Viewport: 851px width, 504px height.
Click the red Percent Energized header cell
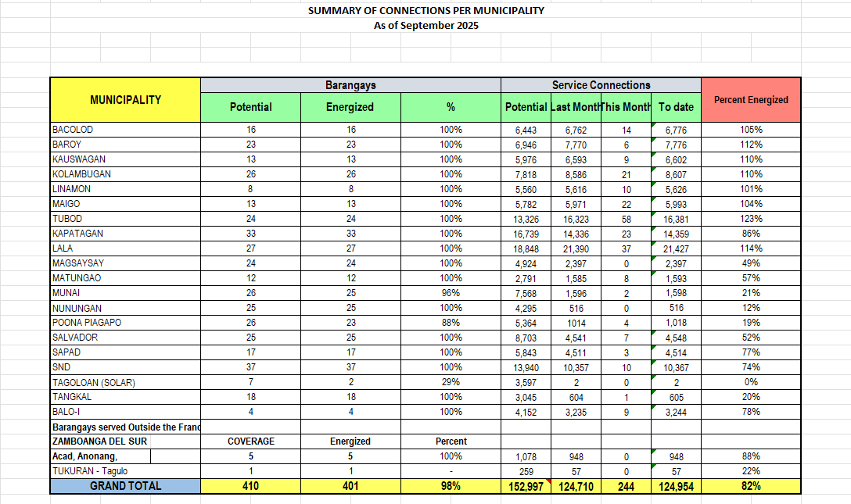tap(751, 100)
